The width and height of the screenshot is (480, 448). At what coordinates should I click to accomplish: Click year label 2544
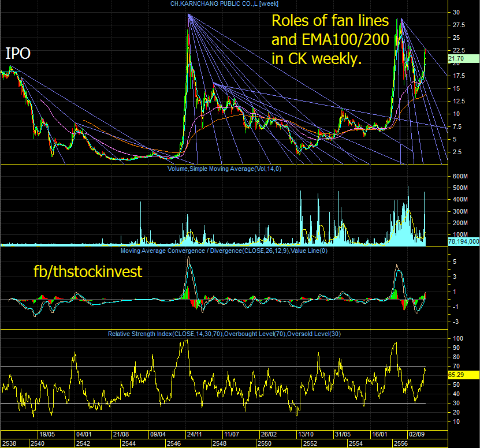coord(129,444)
